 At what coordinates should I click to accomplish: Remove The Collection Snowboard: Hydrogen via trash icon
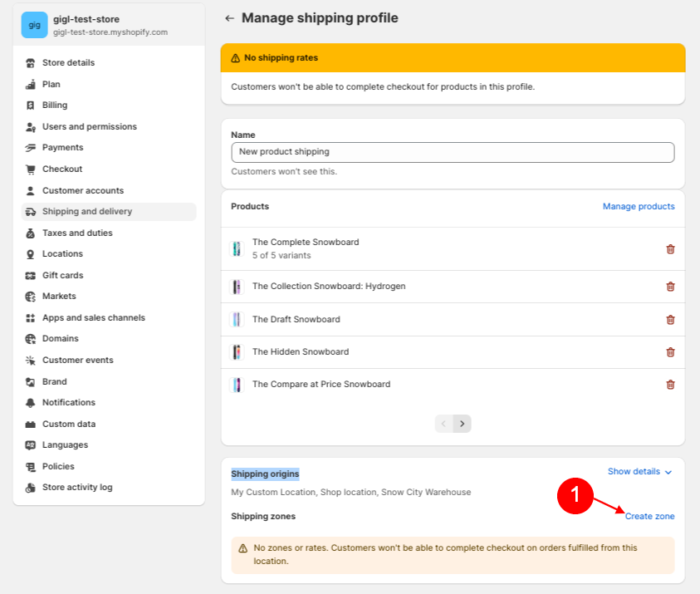tap(670, 287)
